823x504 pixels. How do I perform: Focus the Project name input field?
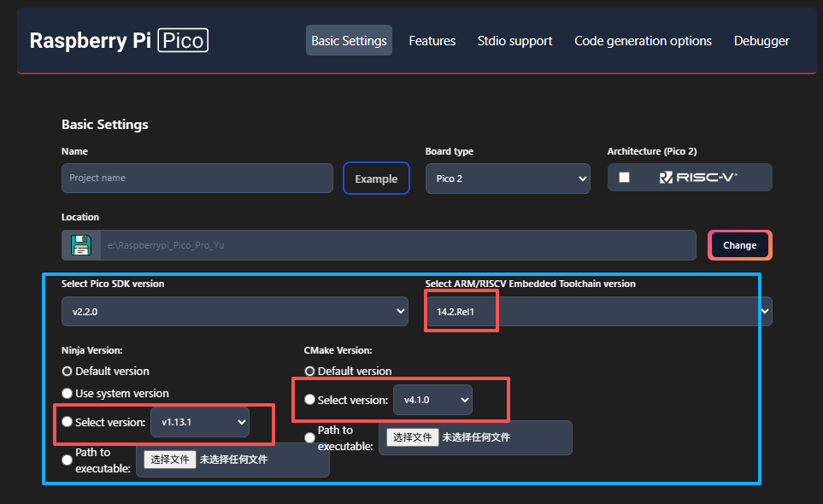197,178
